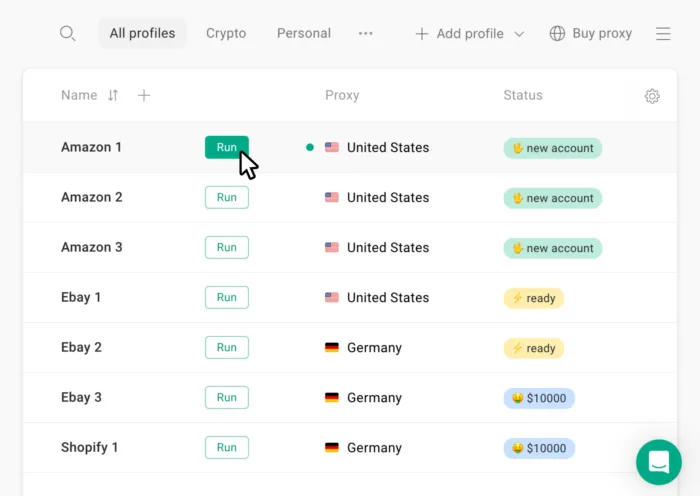Show more folders via three dots
Screen dimensions: 700x496
pyautogui.click(x=365, y=33)
